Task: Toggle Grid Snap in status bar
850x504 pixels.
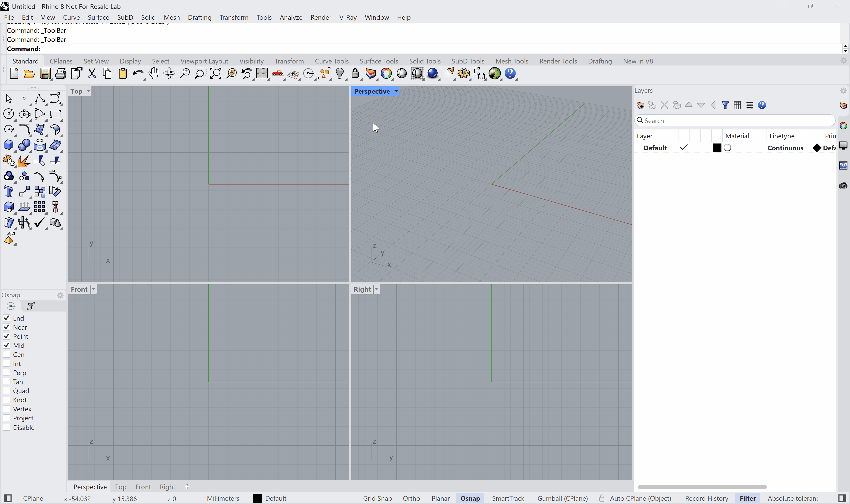Action: pyautogui.click(x=377, y=498)
